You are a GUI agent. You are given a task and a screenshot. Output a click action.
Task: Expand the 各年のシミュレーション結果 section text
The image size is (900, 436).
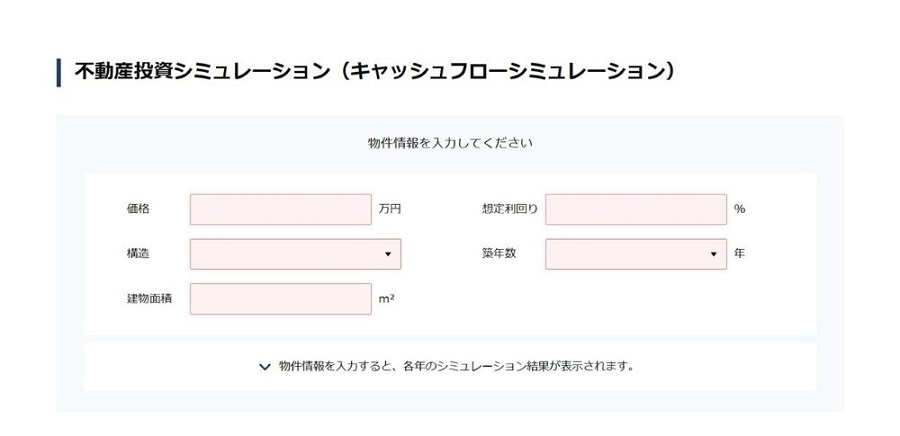456,366
